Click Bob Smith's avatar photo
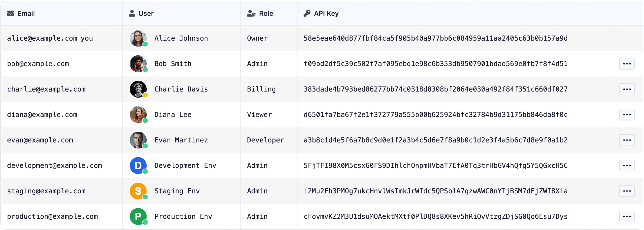Viewport: 644px width, 230px height. tap(138, 64)
